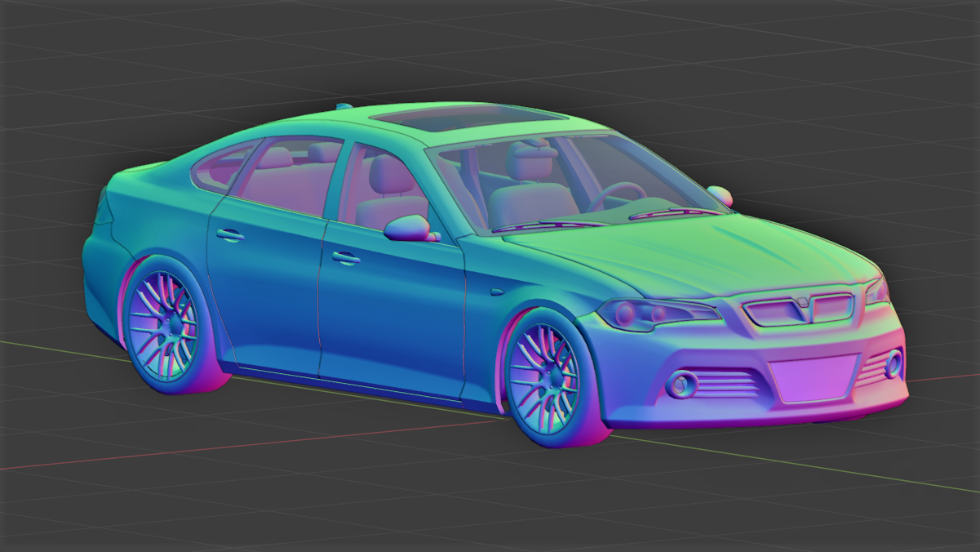This screenshot has width=980, height=552.
Task: Click the front grille center badge
Action: 803,301
